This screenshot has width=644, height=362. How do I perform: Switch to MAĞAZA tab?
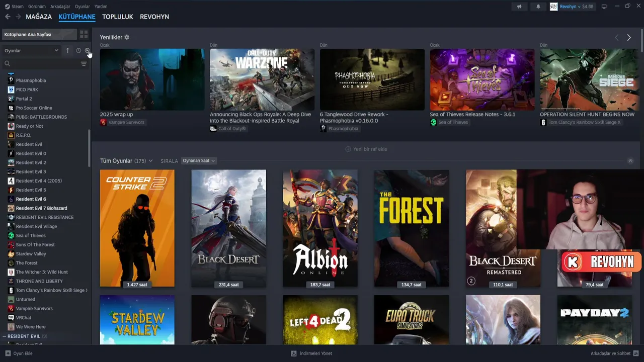[39, 17]
